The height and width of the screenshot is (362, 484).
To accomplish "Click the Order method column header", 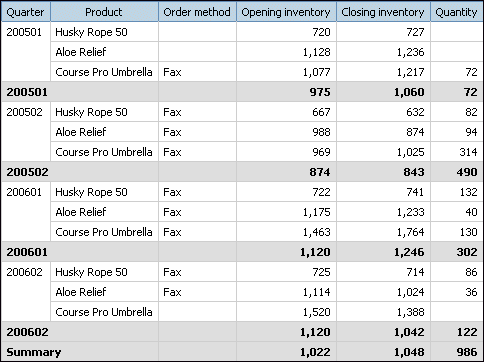I will click(x=197, y=12).
